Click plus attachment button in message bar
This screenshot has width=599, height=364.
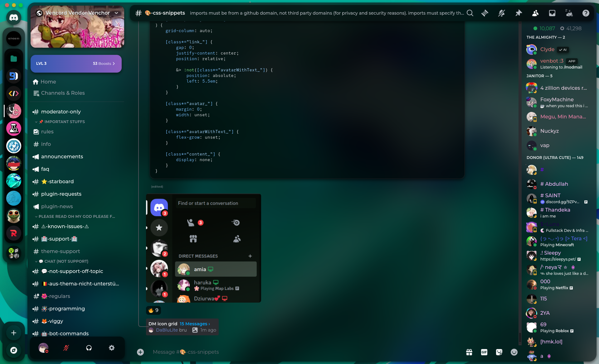tap(140, 352)
